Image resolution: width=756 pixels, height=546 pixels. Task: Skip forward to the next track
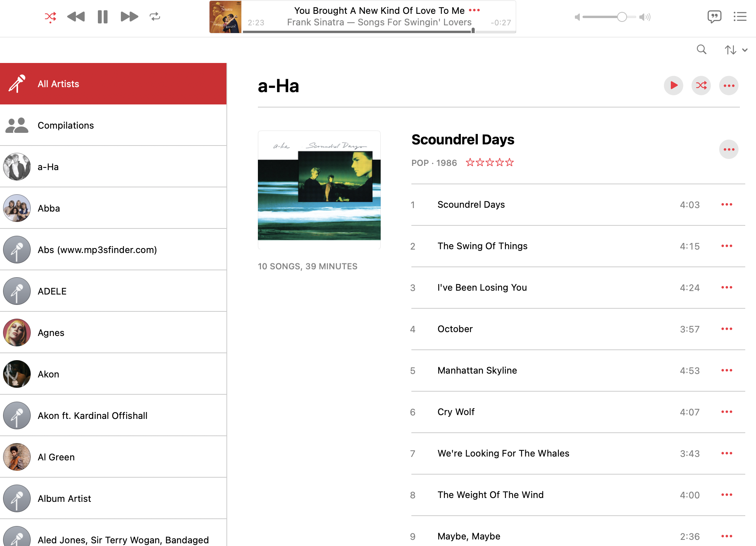click(x=129, y=17)
